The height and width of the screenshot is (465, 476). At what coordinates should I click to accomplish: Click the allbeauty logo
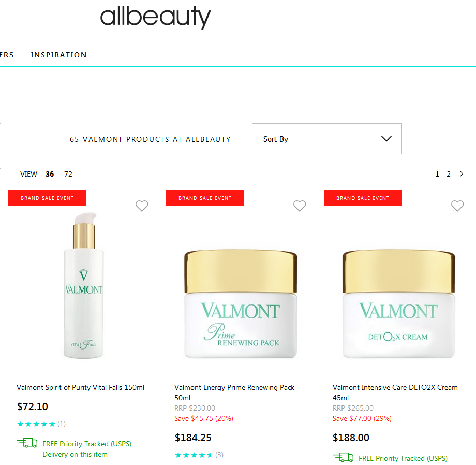point(155,17)
